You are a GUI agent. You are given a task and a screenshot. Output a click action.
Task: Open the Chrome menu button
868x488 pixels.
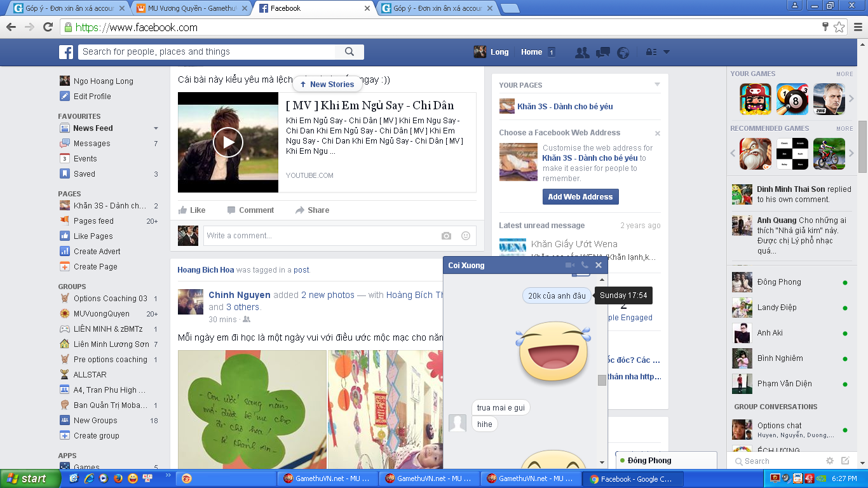coord(858,27)
